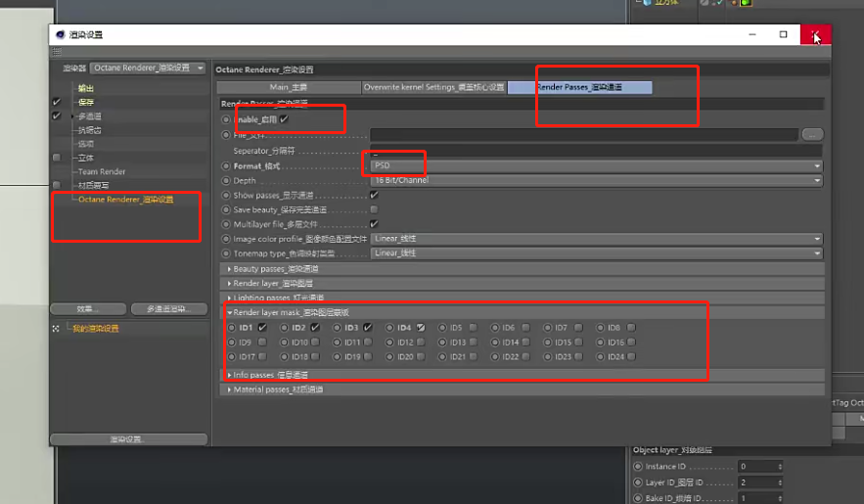Click the animation dot beside File_文件
The height and width of the screenshot is (504, 864).
click(226, 134)
